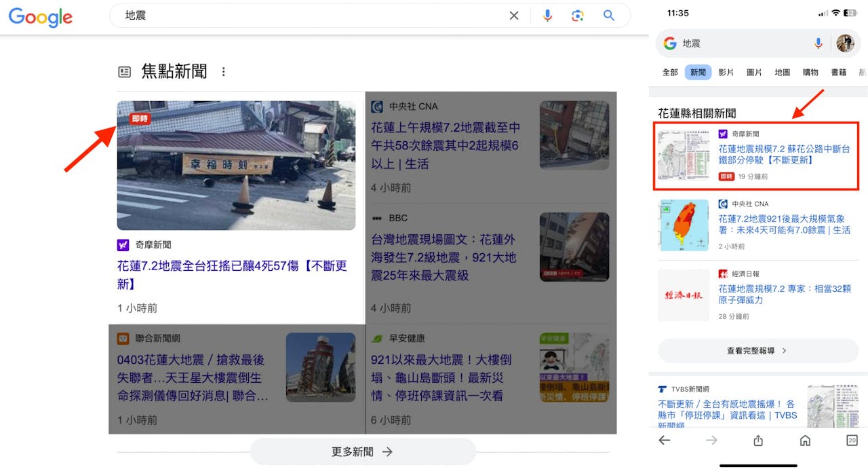
Task: Switch to the 全部 tab
Action: [x=670, y=72]
